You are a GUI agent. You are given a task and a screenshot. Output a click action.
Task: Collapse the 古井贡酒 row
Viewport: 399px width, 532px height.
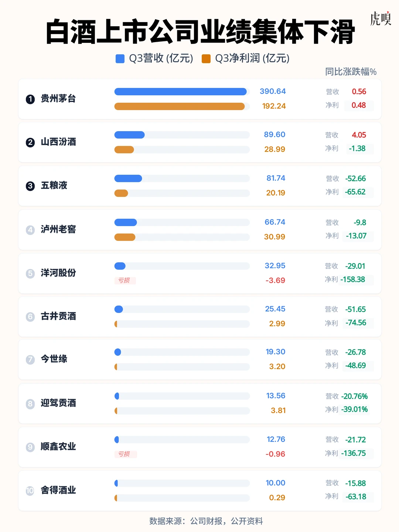[x=199, y=317]
